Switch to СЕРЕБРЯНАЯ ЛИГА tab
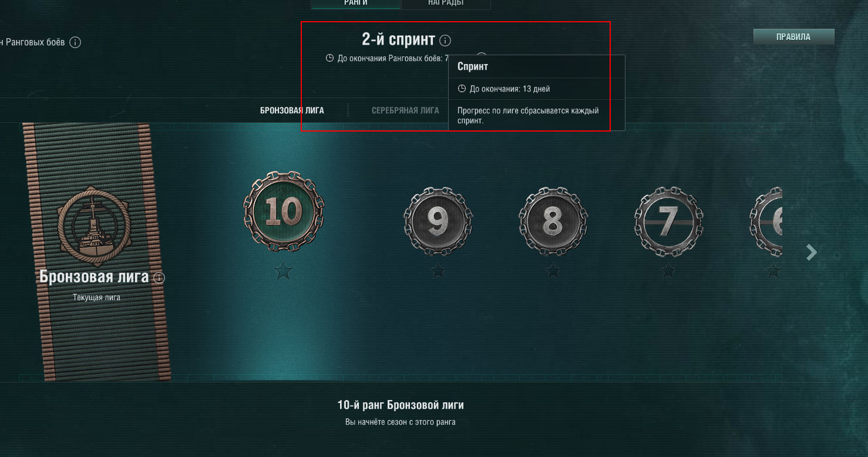Image resolution: width=868 pixels, height=457 pixels. click(405, 110)
